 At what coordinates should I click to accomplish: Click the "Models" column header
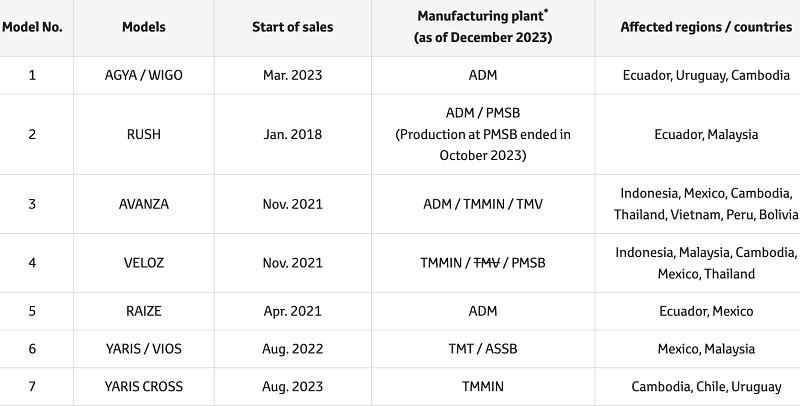tap(144, 27)
